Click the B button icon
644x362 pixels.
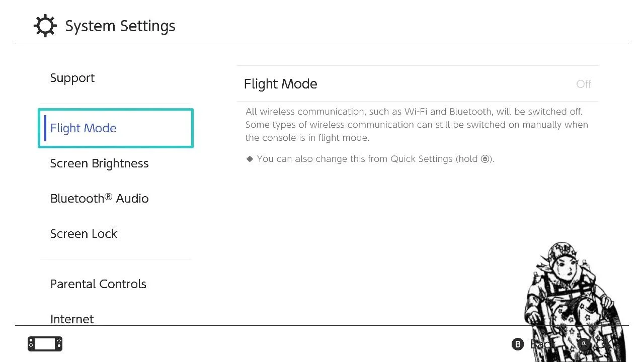[x=518, y=344]
